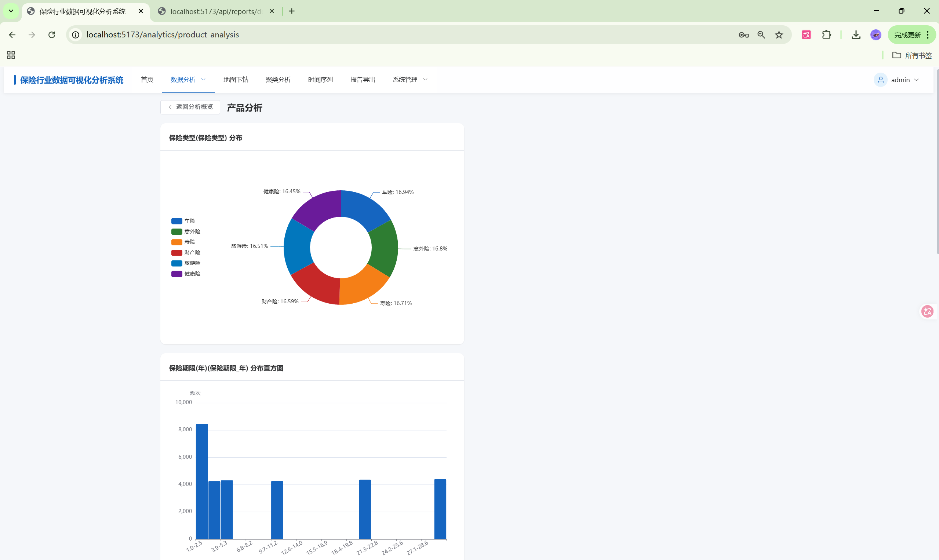The height and width of the screenshot is (560, 939).
Task: Expand the 数据分析 dropdown menu
Action: [x=188, y=80]
